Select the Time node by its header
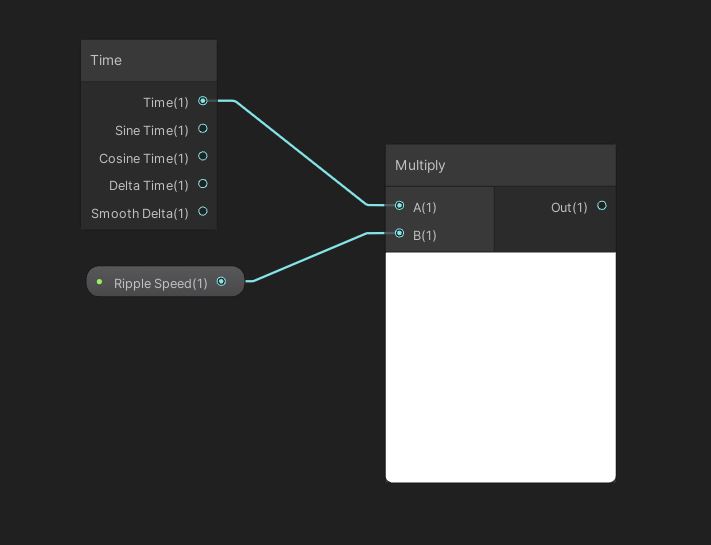Viewport: 711px width, 545px height. tap(148, 60)
